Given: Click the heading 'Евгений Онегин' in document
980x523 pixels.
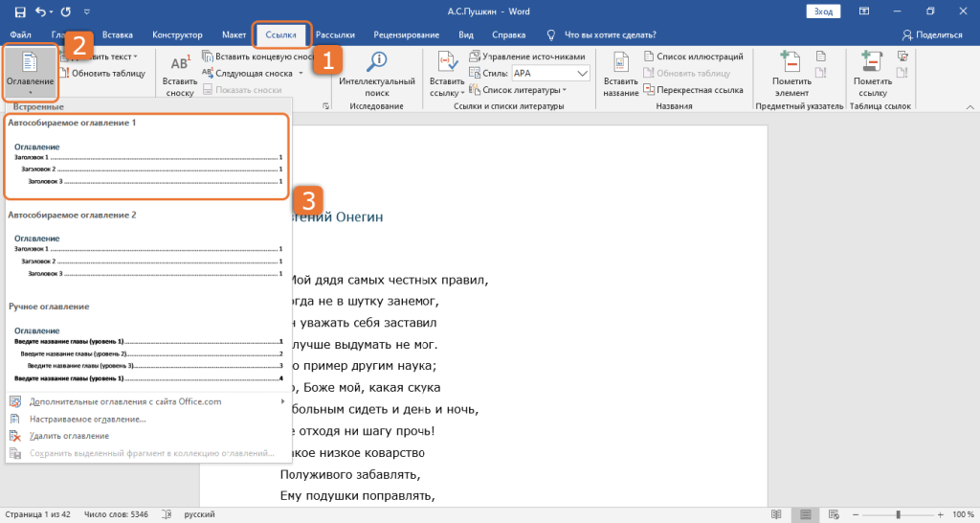Looking at the screenshot, I should tap(338, 217).
